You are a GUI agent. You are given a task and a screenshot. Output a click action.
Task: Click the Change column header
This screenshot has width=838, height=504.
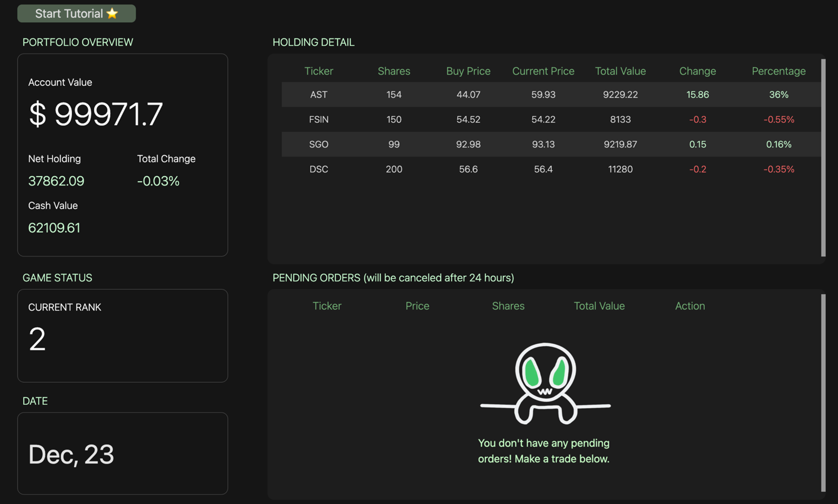(x=697, y=71)
